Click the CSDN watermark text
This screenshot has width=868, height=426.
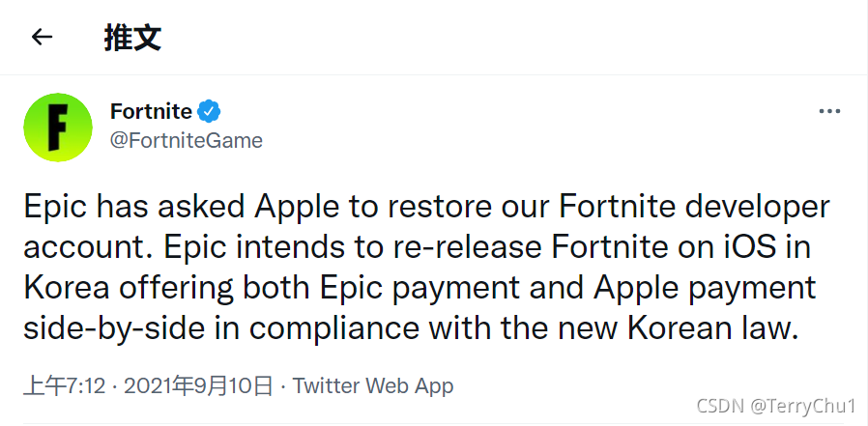click(x=720, y=407)
